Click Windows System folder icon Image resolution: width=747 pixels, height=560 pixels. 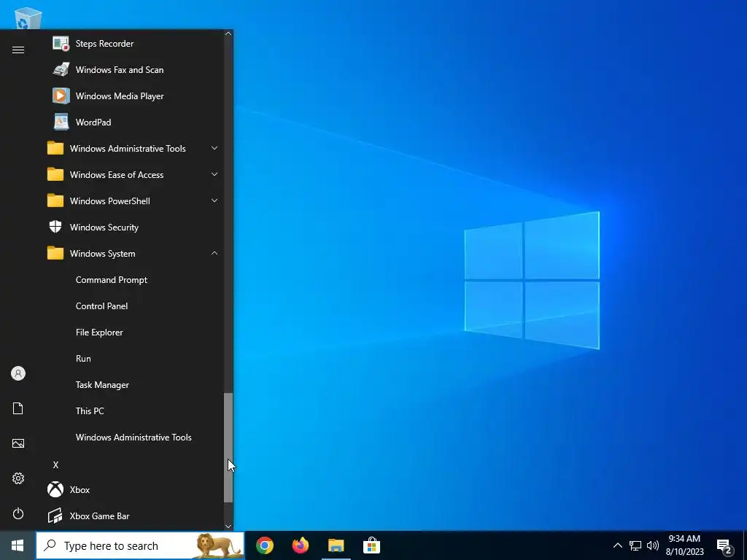pos(55,253)
